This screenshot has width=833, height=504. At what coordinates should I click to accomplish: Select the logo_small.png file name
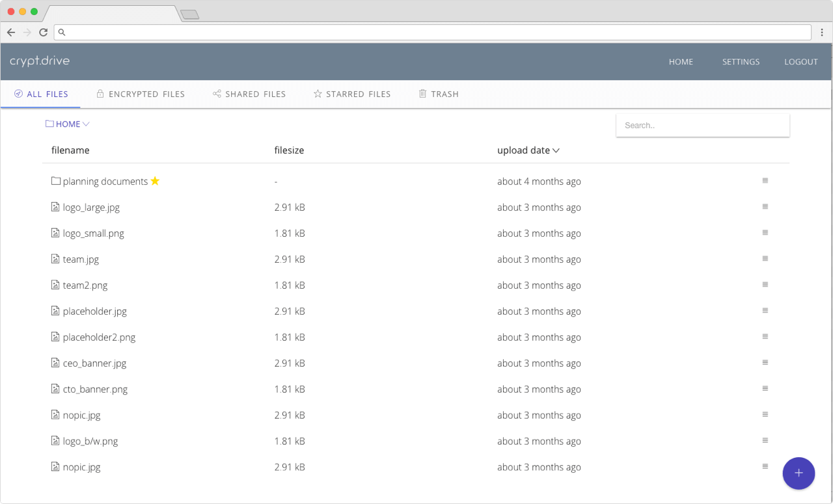(93, 233)
